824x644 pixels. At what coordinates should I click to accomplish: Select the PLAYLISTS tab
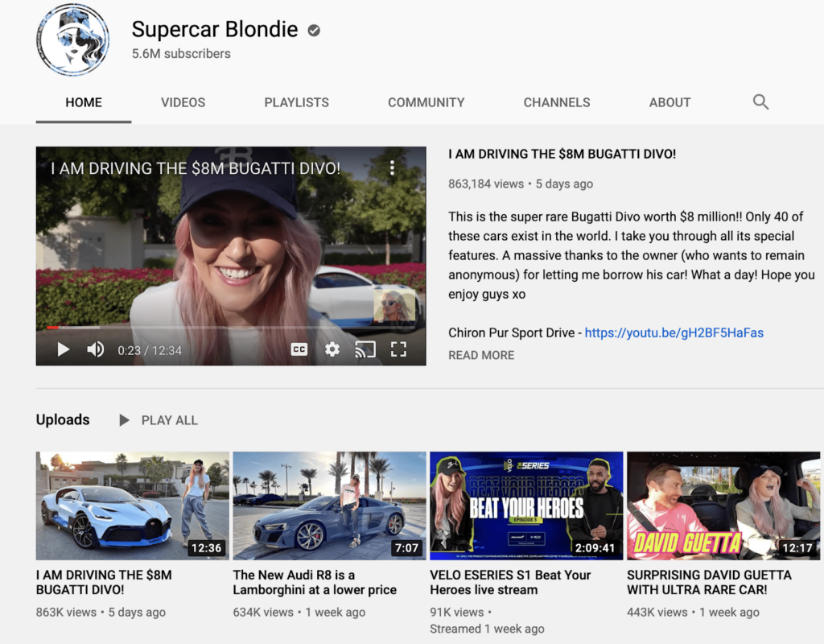(x=296, y=102)
